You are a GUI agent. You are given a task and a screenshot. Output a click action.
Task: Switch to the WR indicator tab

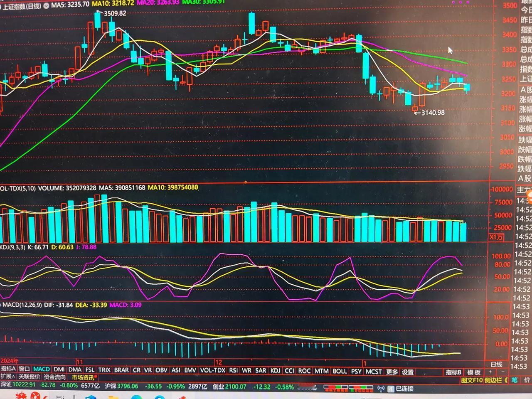pyautogui.click(x=246, y=370)
